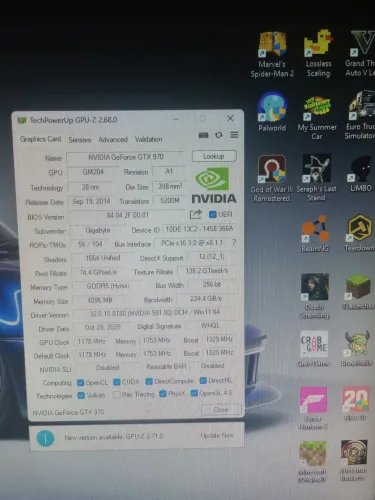Open the GPU selector dropdown at bottom
This screenshot has height=500, width=375.
113,412
